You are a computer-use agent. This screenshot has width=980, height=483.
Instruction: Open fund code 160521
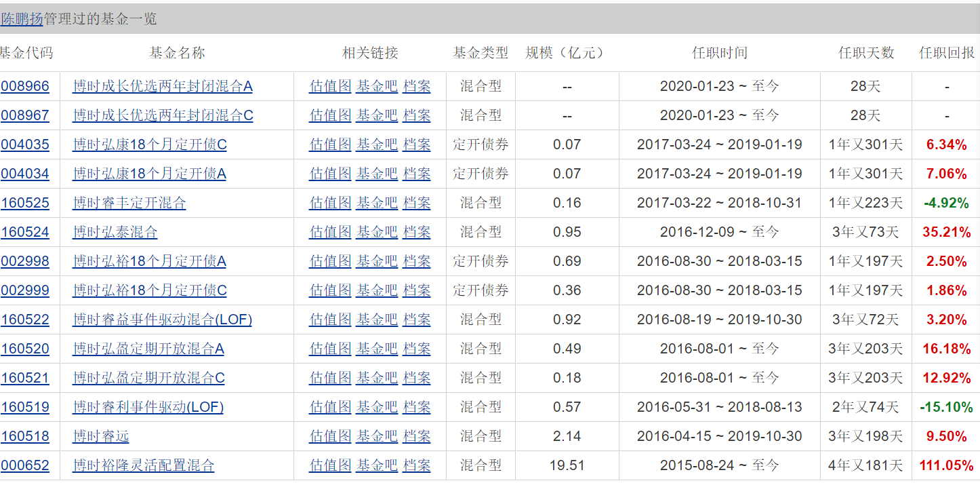[25, 378]
